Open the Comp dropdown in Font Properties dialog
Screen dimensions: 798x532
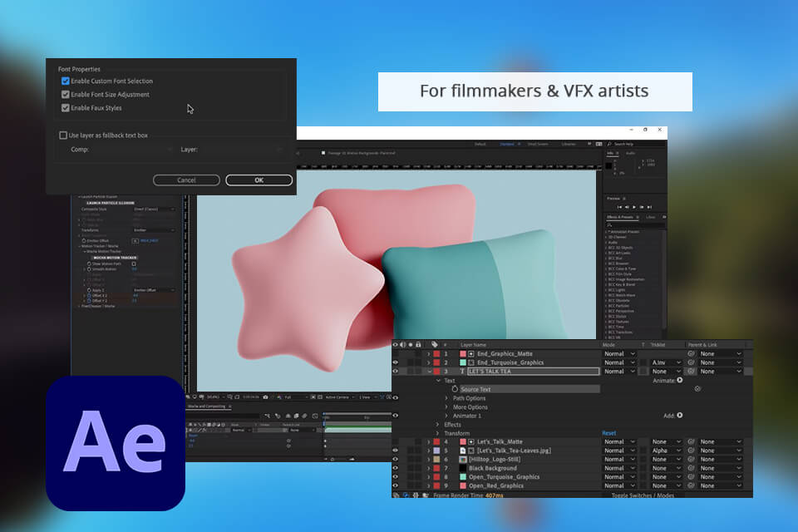[132, 149]
